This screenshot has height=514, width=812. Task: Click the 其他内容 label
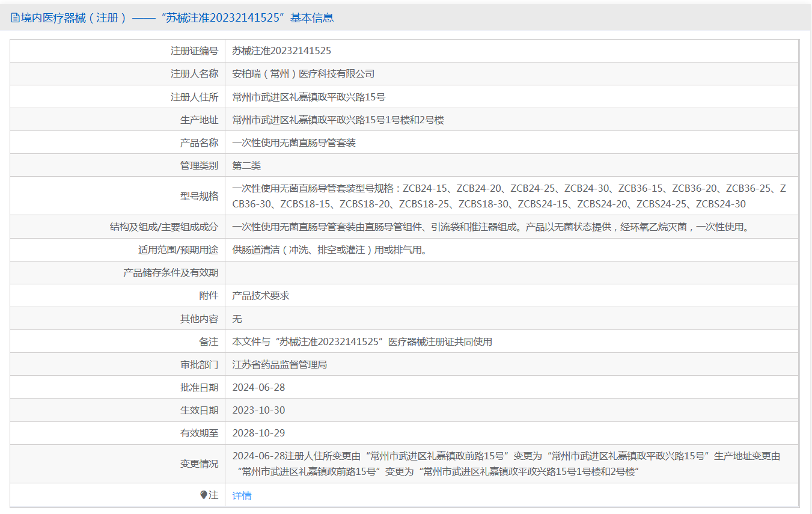click(199, 319)
